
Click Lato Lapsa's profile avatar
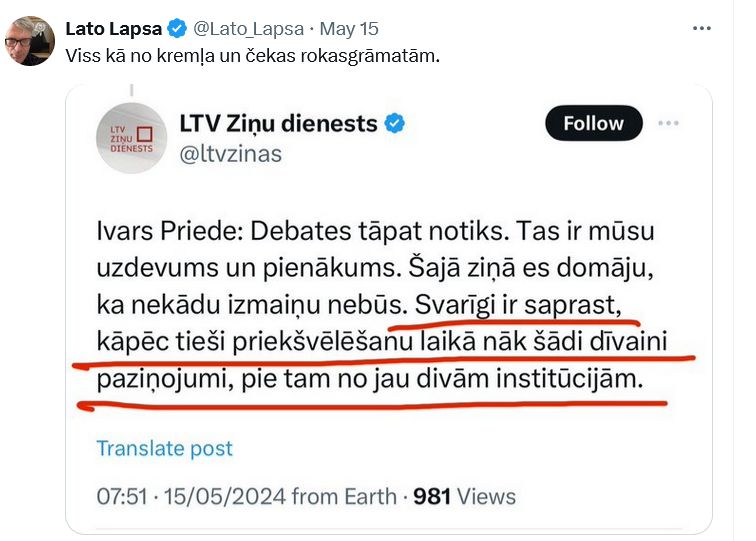coord(30,41)
